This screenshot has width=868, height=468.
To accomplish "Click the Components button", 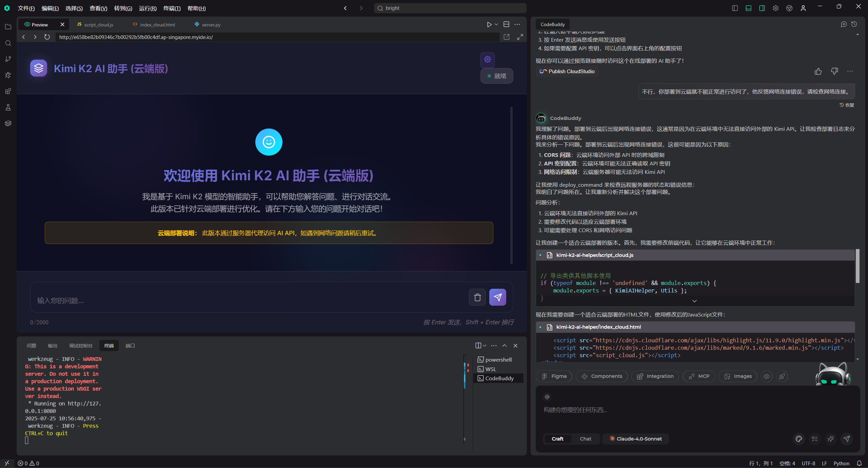I will (602, 376).
